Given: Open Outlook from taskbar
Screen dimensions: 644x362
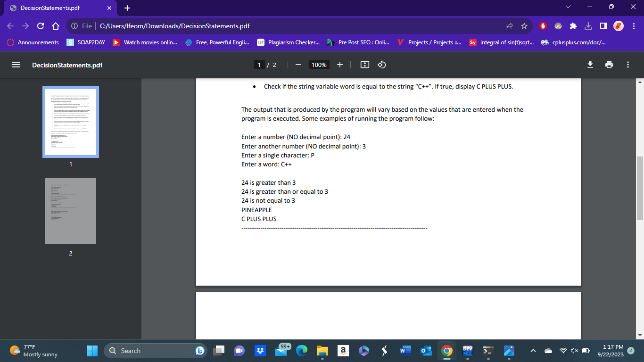Looking at the screenshot, I should pyautogui.click(x=425, y=351).
